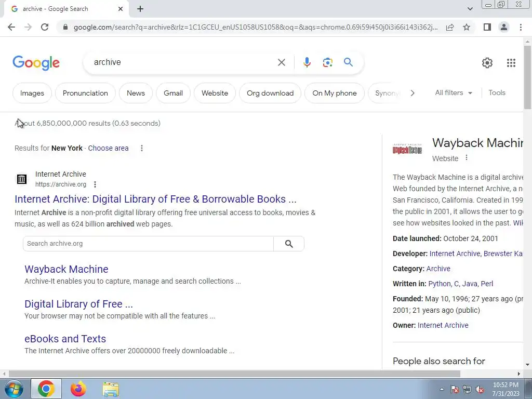Open the Tools button
Image resolution: width=532 pixels, height=399 pixels.
[497, 92]
